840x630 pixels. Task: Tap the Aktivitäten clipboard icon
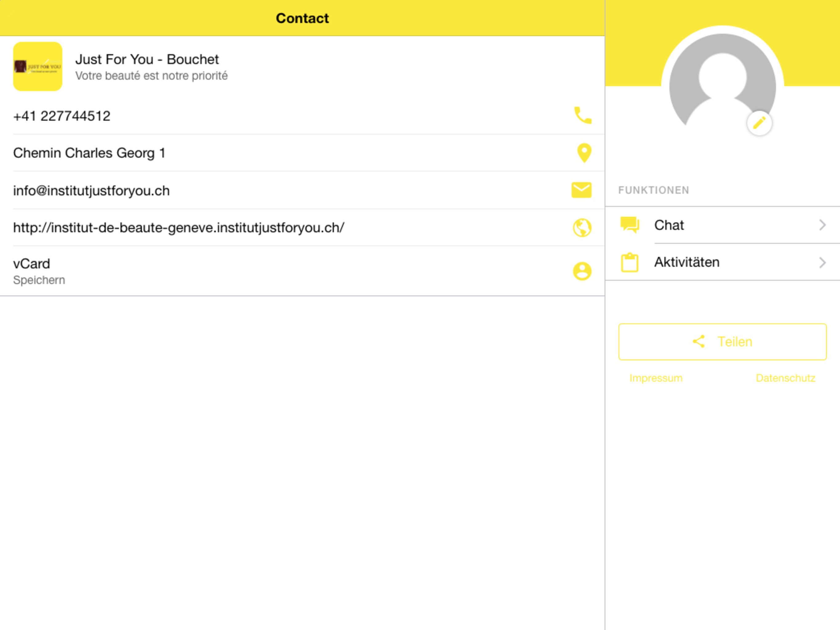[630, 262]
